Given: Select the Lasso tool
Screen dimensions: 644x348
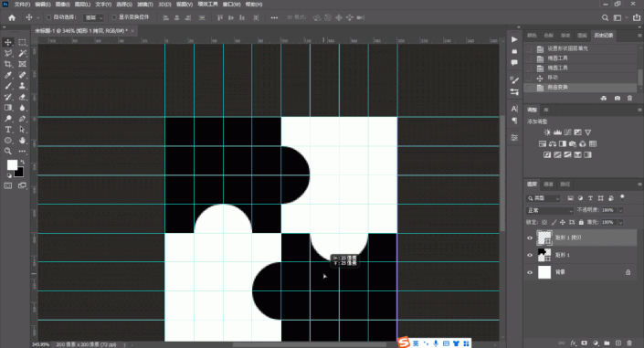Looking at the screenshot, I should pyautogui.click(x=8, y=53).
